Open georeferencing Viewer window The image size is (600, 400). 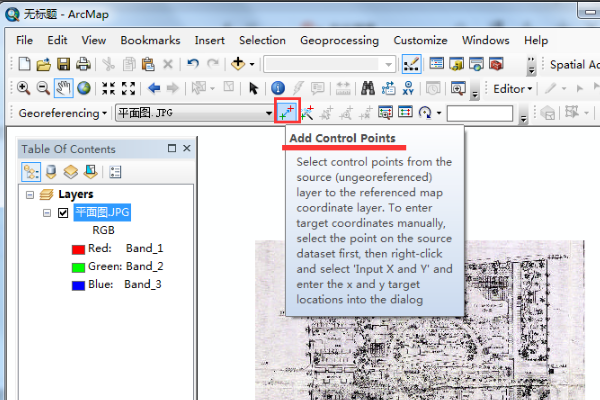tap(385, 113)
